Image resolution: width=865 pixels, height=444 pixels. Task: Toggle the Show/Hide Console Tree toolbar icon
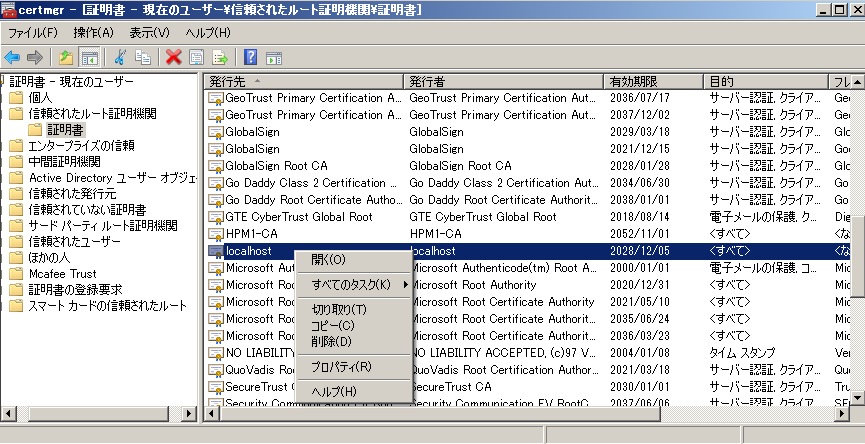(89, 57)
